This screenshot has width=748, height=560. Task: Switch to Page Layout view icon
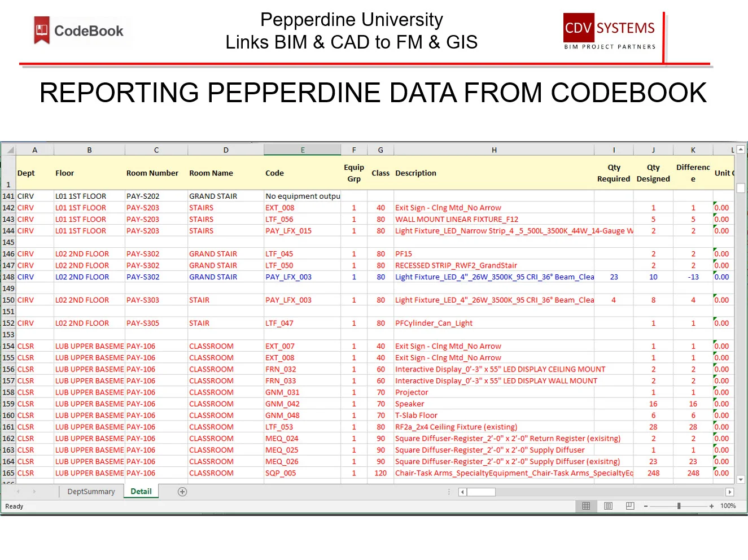pos(608,506)
